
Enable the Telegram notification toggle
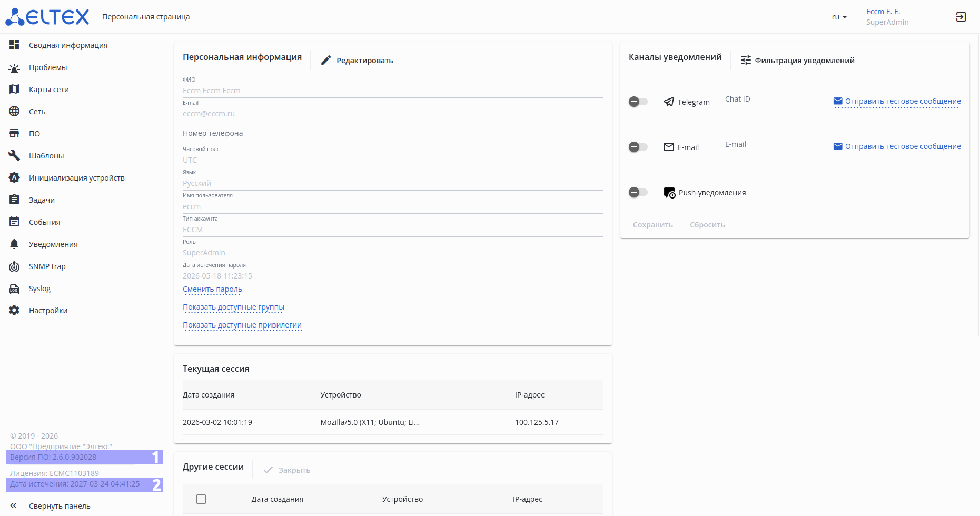pyautogui.click(x=638, y=102)
